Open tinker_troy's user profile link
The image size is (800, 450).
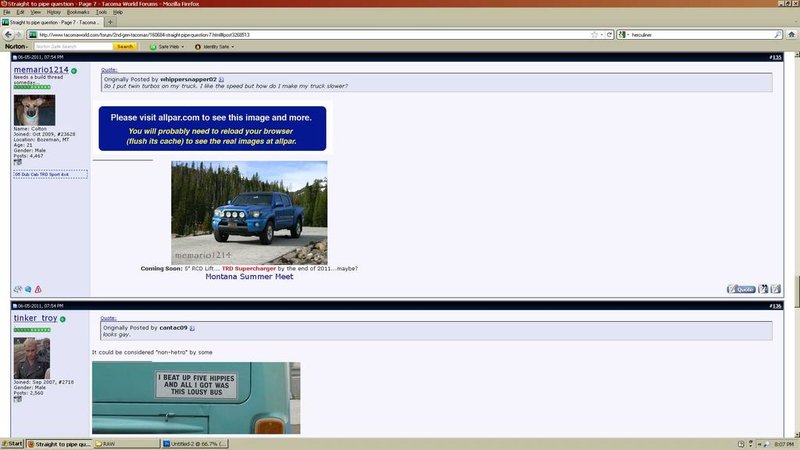[35, 318]
